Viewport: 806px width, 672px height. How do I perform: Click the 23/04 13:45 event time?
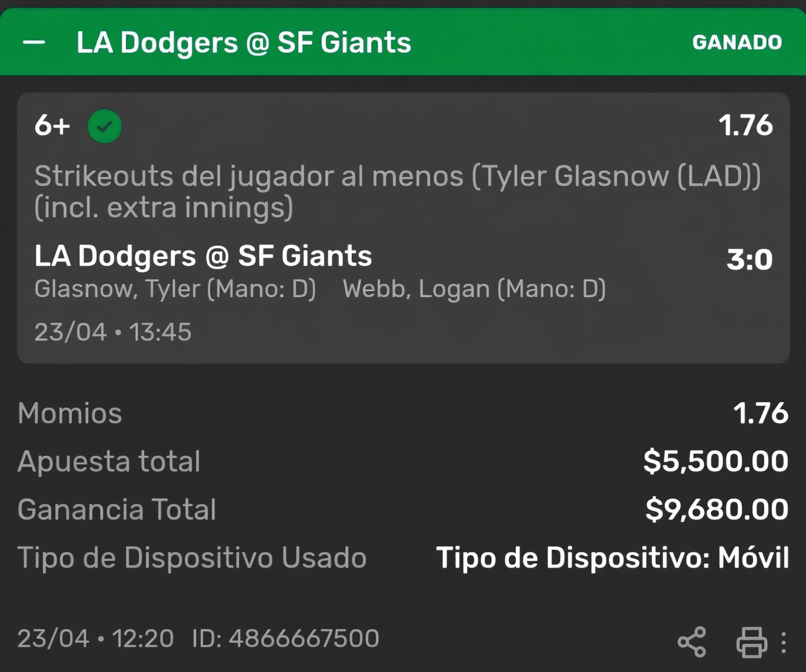coord(113,332)
